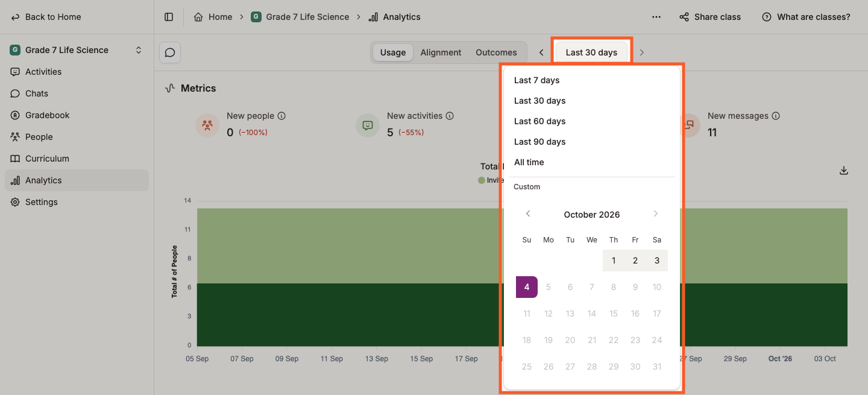Select October 4 in the calendar
Image resolution: width=868 pixels, height=395 pixels.
527,287
